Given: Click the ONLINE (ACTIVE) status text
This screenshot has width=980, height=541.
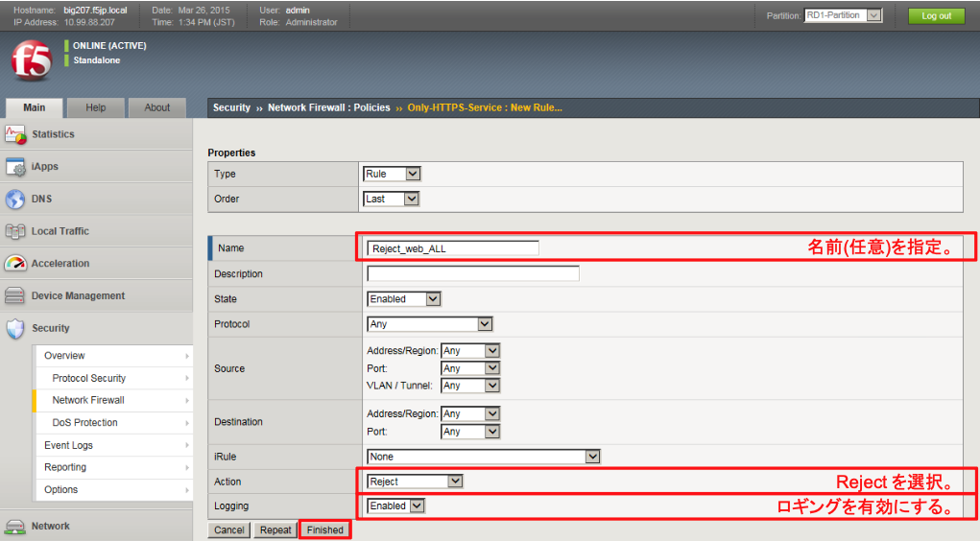Looking at the screenshot, I should pos(110,46).
